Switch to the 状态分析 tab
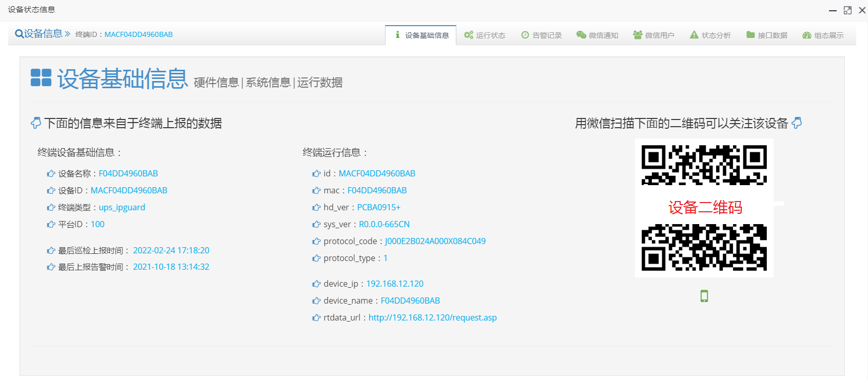The image size is (868, 380). coord(710,35)
